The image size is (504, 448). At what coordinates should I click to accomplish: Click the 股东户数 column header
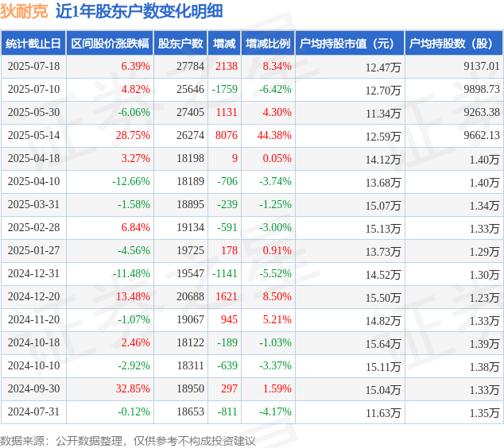pos(180,44)
